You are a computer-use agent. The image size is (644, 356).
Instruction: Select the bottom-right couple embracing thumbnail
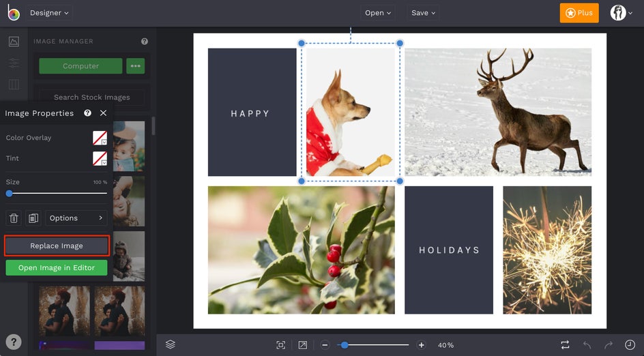(x=119, y=312)
